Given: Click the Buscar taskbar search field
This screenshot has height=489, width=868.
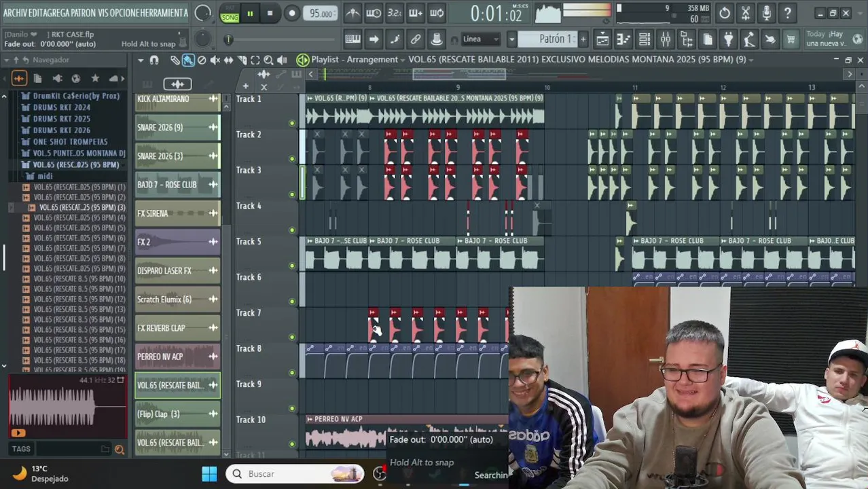Looking at the screenshot, I should tap(295, 474).
